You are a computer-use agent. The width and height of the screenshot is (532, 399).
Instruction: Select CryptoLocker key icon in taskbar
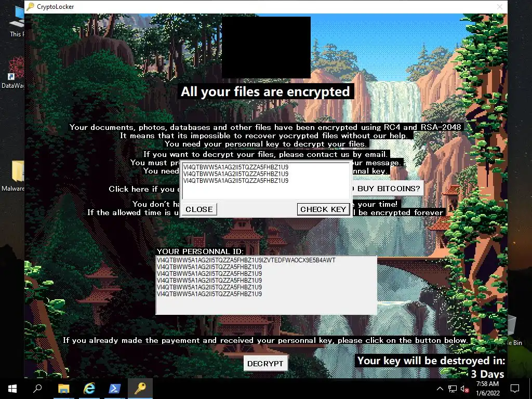[x=140, y=389]
